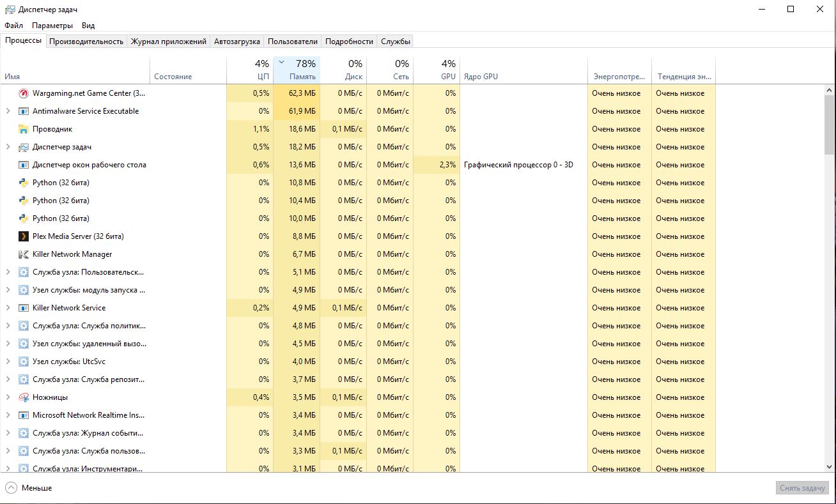836x504 pixels.
Task: Expand the Ножницы process group
Action: click(8, 397)
